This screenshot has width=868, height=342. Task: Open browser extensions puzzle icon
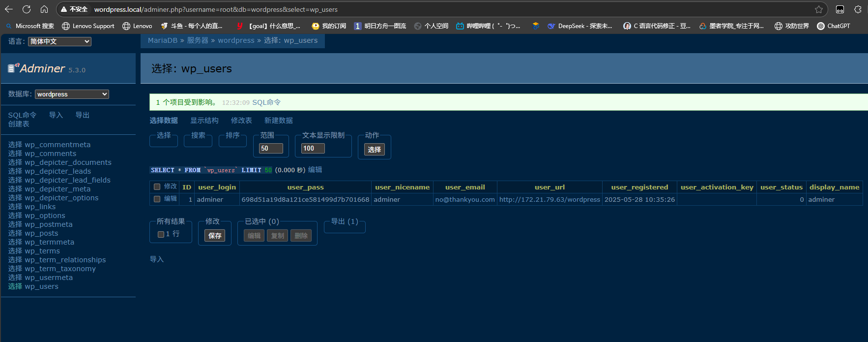coord(858,9)
